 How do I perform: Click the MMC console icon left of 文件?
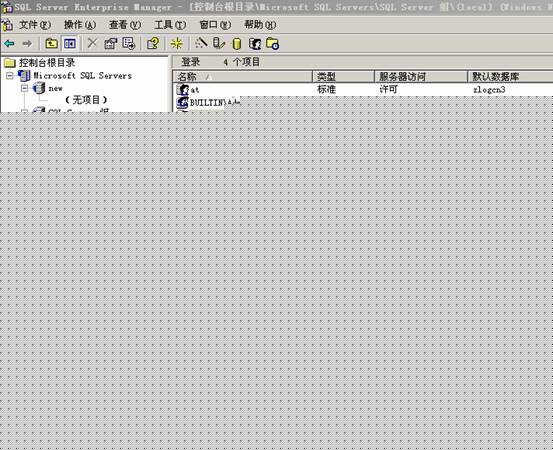pyautogui.click(x=7, y=25)
